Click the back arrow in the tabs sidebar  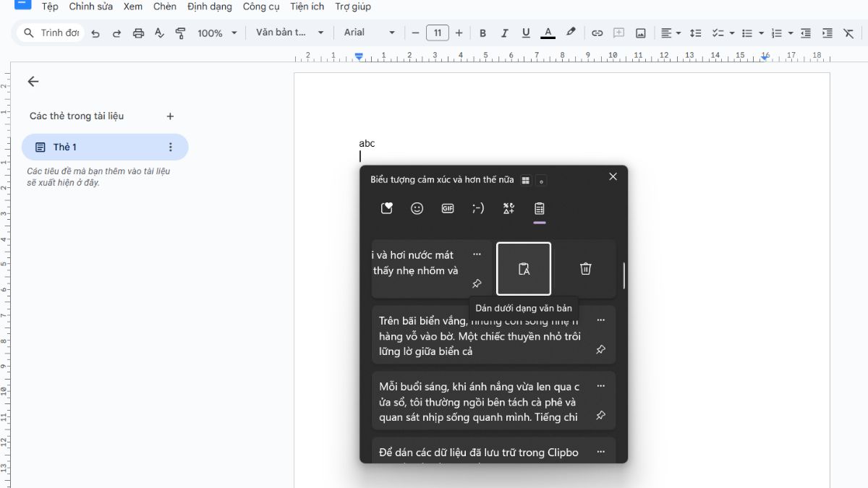point(33,82)
